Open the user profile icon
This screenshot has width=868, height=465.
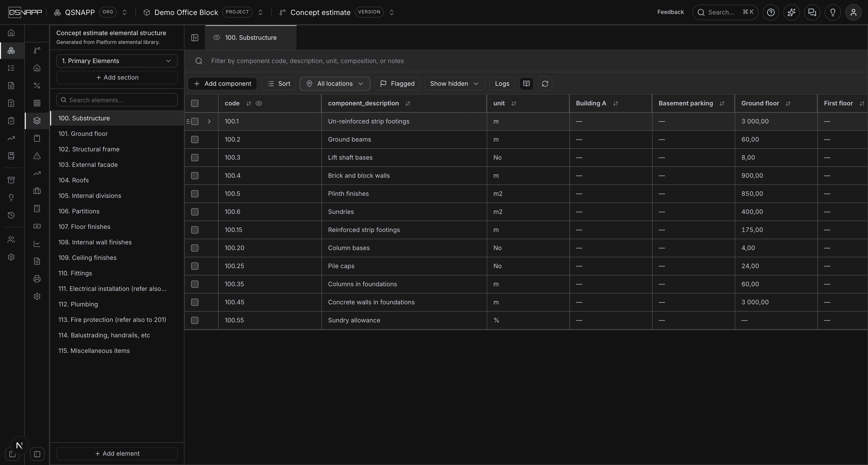(x=853, y=12)
